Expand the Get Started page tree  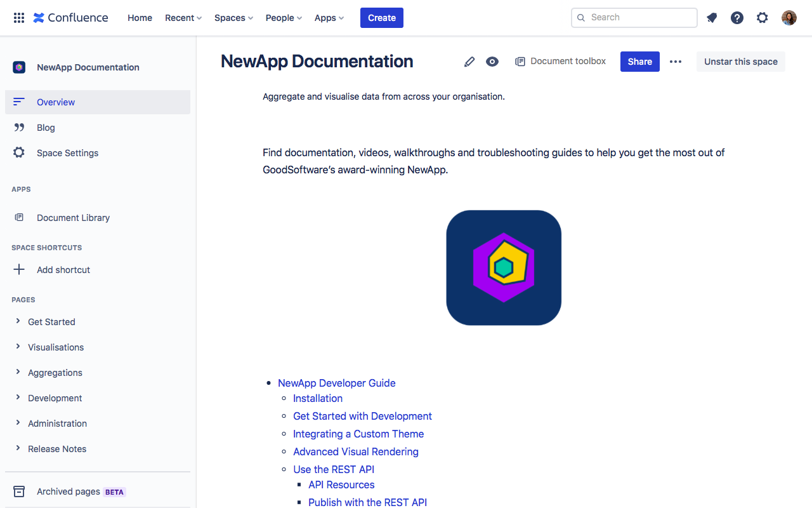click(18, 321)
